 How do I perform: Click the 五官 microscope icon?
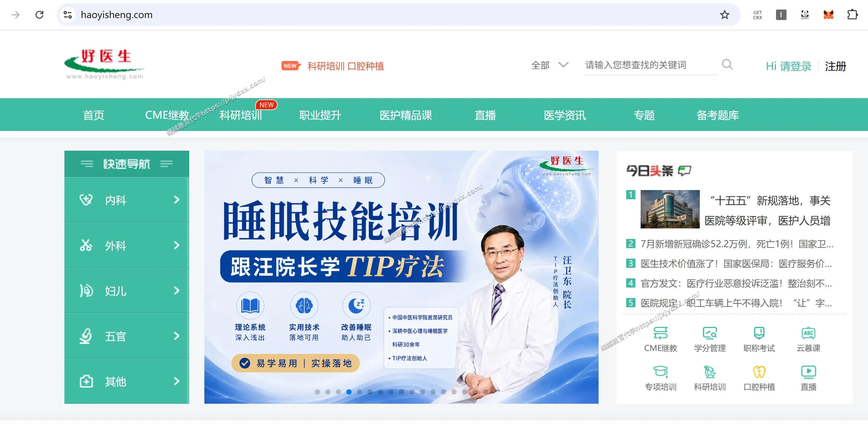click(x=86, y=336)
